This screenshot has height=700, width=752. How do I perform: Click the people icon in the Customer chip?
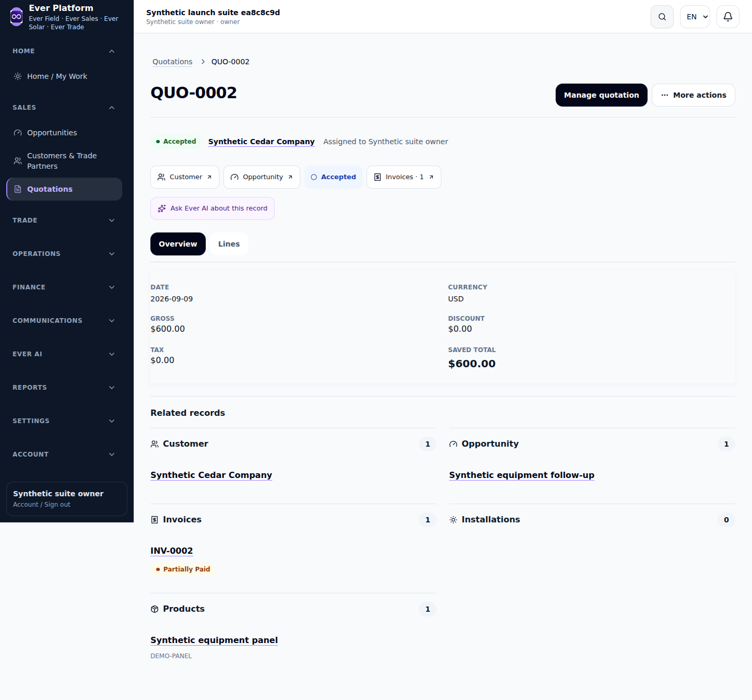click(x=161, y=177)
